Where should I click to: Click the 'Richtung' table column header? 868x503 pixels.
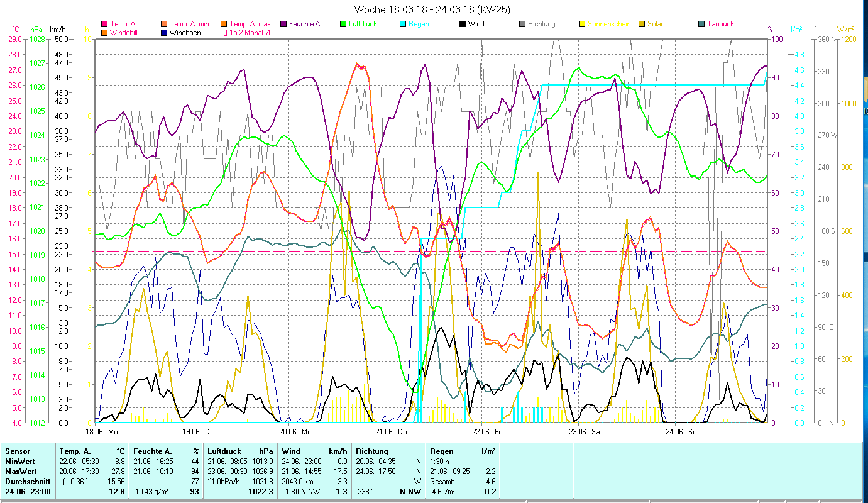point(373,451)
